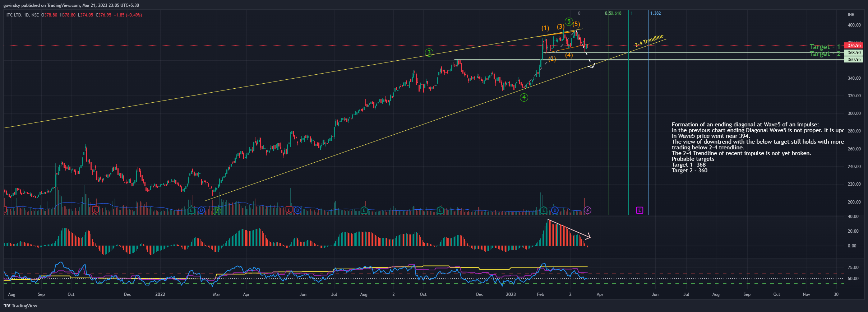868x312 pixels.
Task: Select the orange (4) sub-wave label
Action: [x=569, y=55]
